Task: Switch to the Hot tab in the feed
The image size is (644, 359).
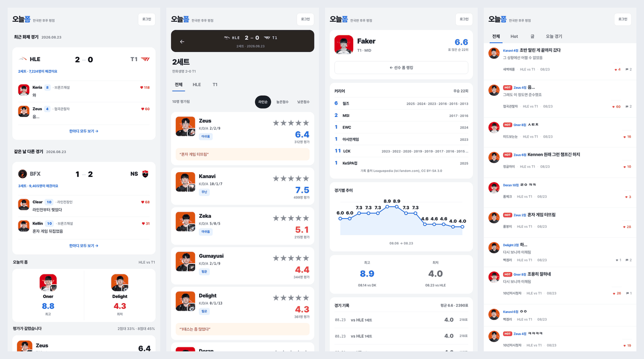Action: [514, 36]
